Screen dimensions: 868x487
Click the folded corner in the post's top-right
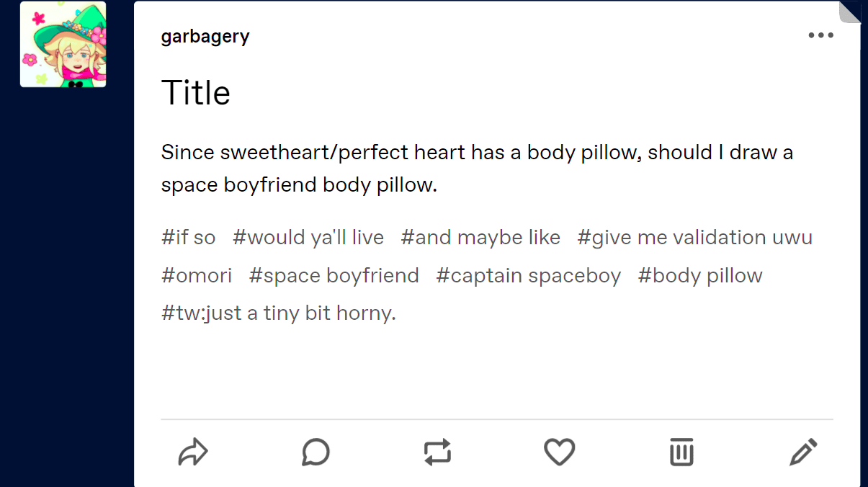pos(851,13)
